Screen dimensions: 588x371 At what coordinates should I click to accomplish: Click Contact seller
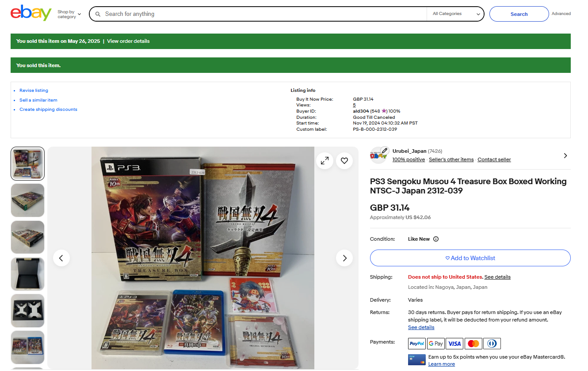click(x=494, y=159)
